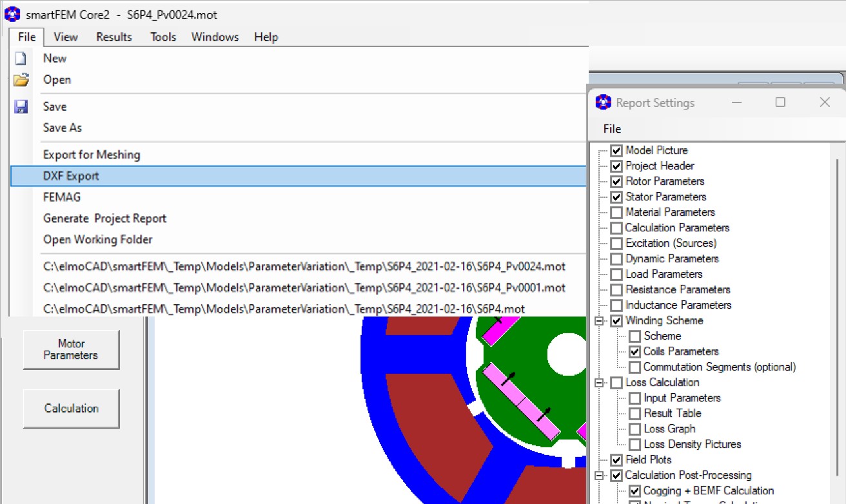Viewport: 846px width, 504px height.
Task: Enable the Load Parameters checkbox
Action: [x=616, y=274]
